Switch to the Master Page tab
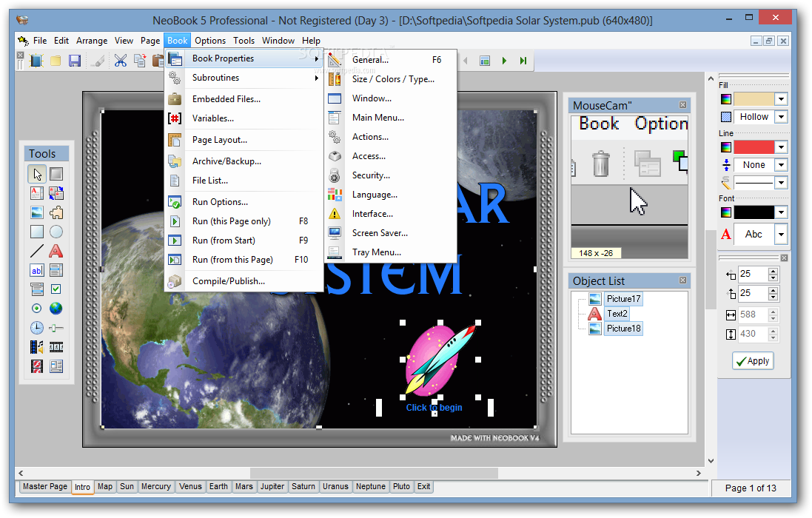 tap(45, 486)
